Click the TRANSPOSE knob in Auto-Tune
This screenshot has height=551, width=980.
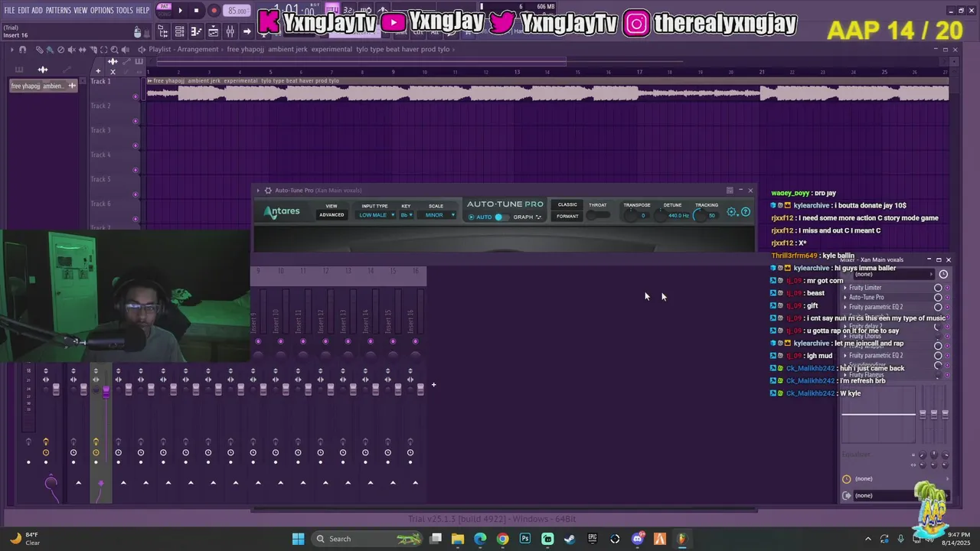point(631,216)
